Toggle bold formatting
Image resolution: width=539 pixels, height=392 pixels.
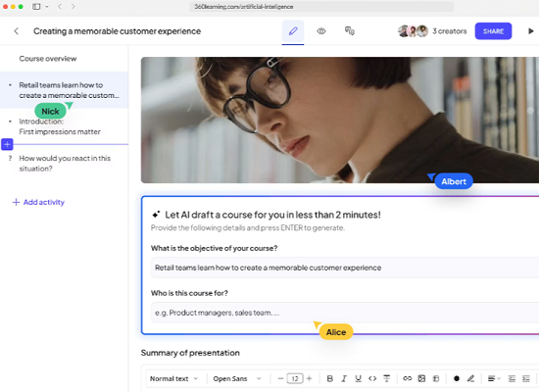pos(329,378)
